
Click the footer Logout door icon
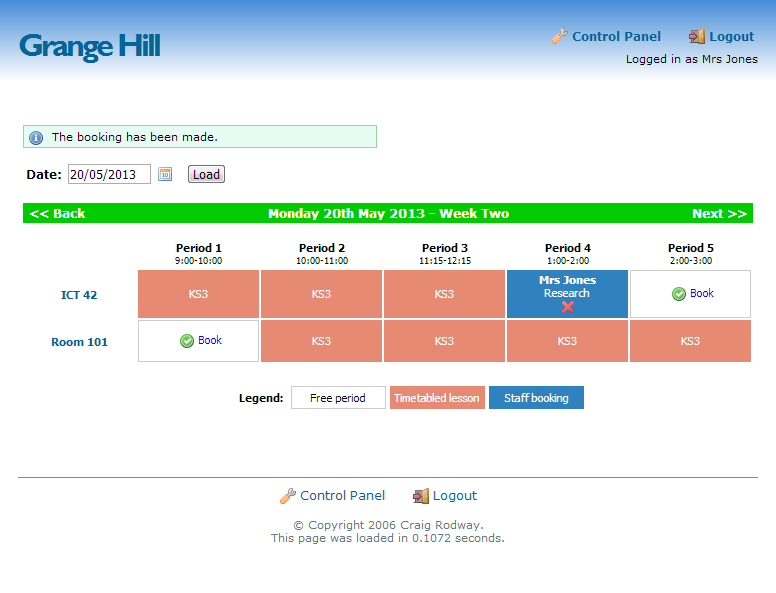421,496
